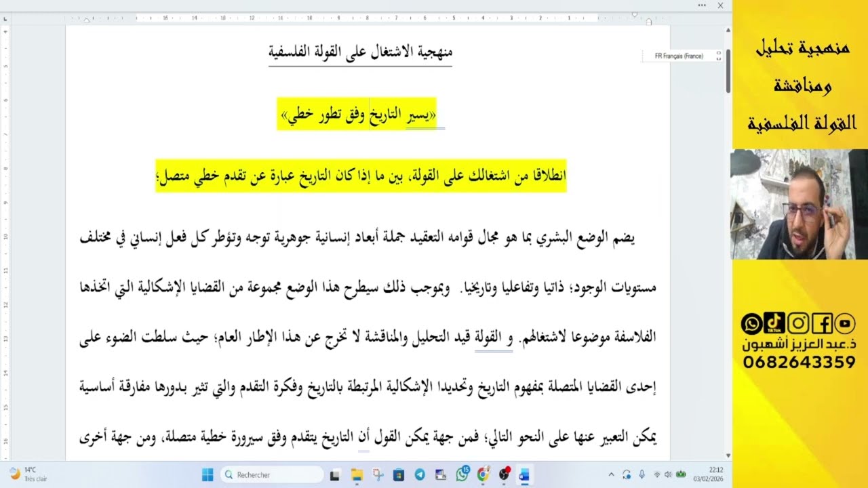Open the volume tray icon

tap(668, 474)
